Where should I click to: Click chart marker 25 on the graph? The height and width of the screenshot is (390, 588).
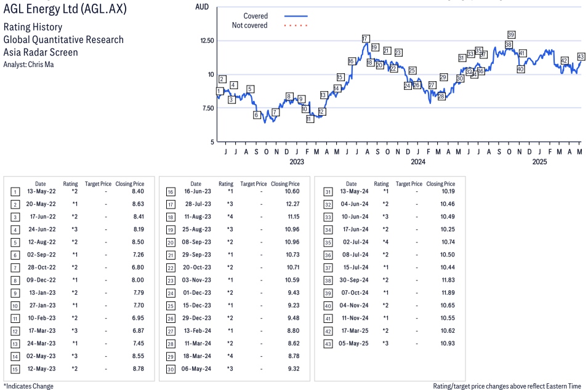[412, 70]
